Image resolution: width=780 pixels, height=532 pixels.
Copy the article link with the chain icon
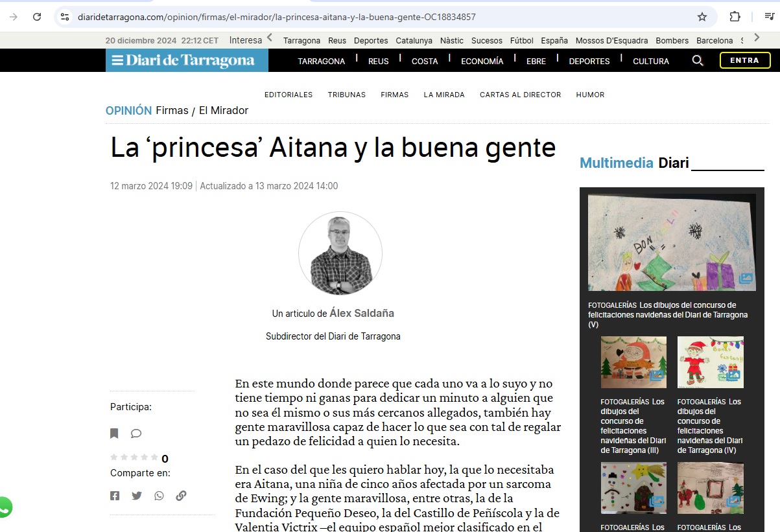pyautogui.click(x=181, y=496)
